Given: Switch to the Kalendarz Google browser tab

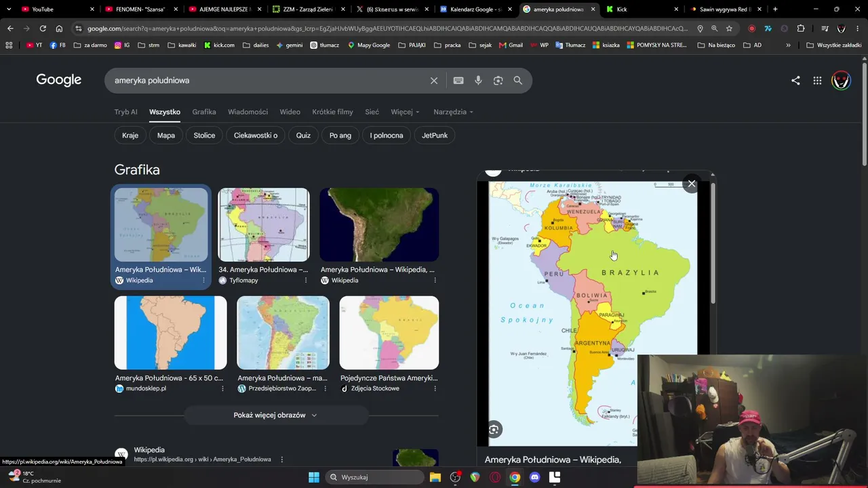Looking at the screenshot, I should point(475,9).
